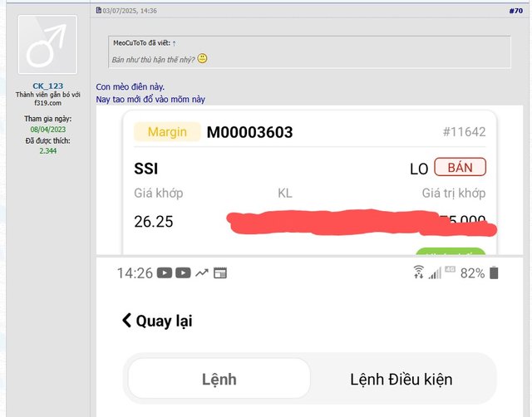Tap first YouTube notification icon in status bar

(x=165, y=273)
